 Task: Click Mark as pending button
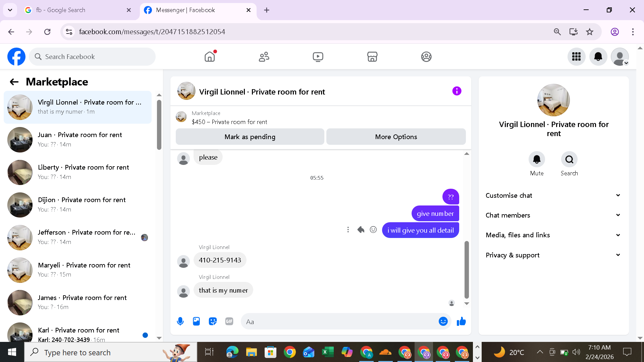click(x=250, y=137)
